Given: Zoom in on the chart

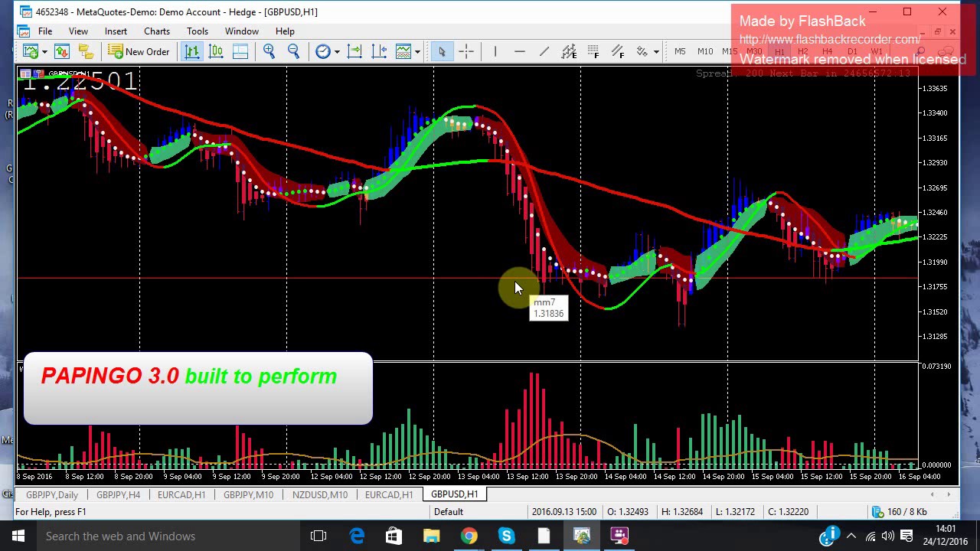Looking at the screenshot, I should coord(269,51).
